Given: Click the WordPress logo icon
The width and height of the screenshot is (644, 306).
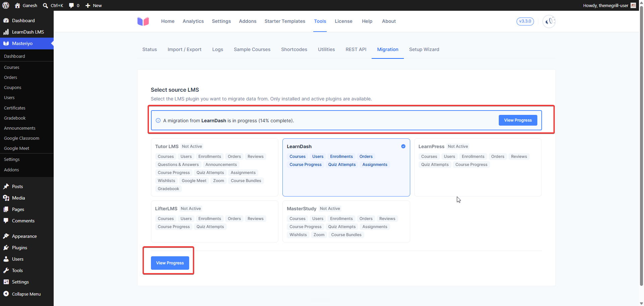Looking at the screenshot, I should pyautogui.click(x=6, y=5).
